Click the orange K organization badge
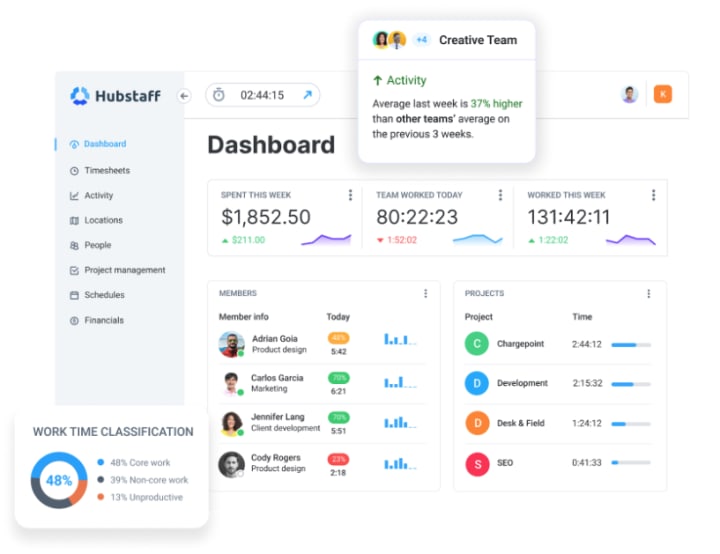The image size is (720, 554). coord(663,94)
